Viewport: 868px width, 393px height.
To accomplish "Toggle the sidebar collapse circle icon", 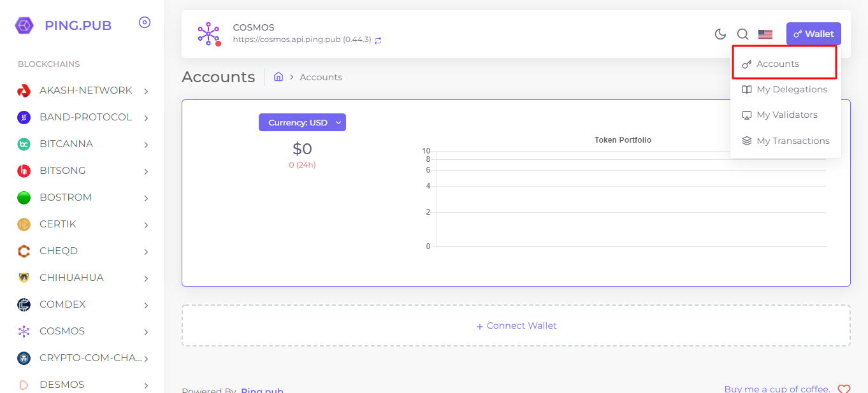I will tap(145, 23).
